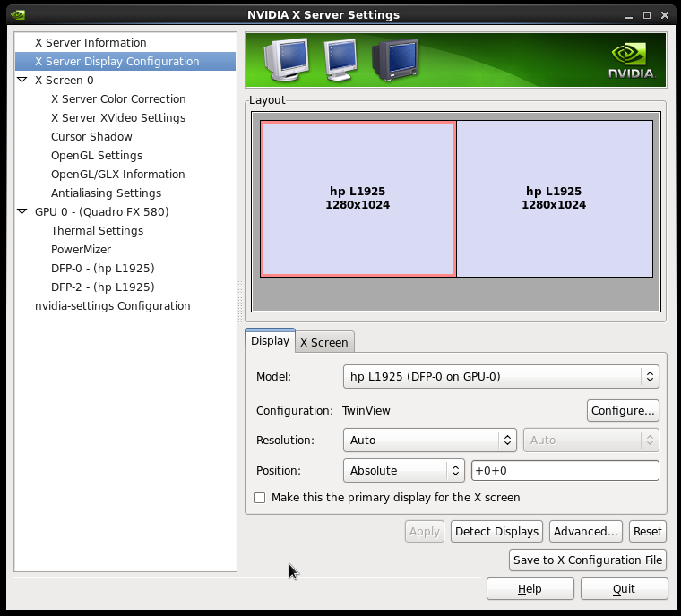
Task: Click the NVIDIA logo in the banner
Action: pos(631,60)
